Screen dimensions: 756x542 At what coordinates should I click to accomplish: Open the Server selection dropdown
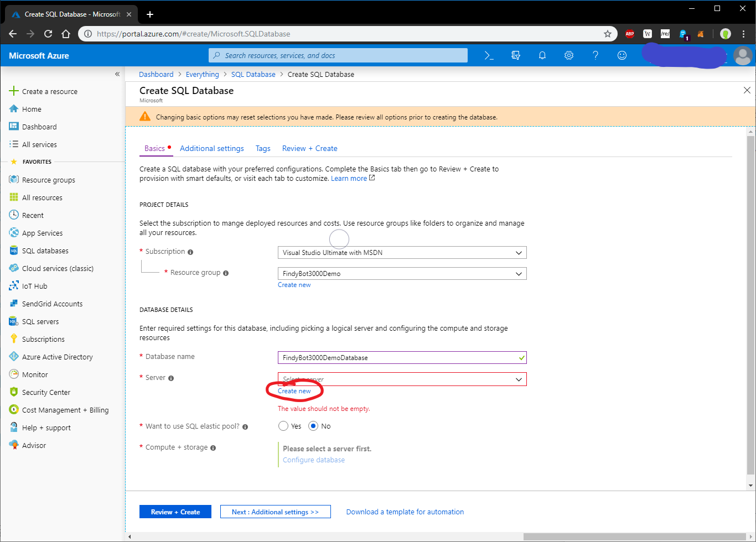[x=402, y=379]
